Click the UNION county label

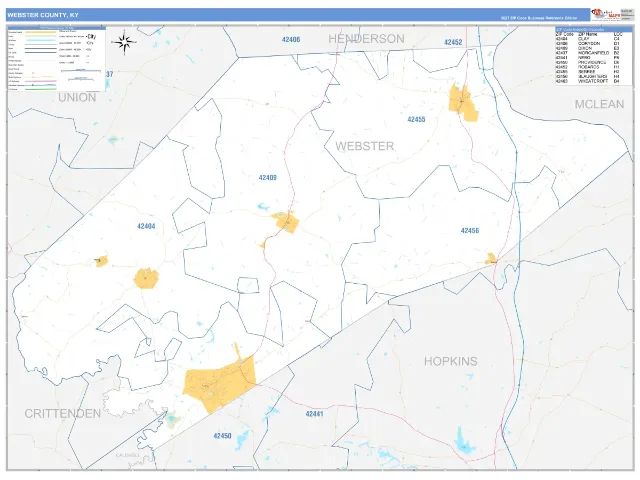pyautogui.click(x=77, y=98)
